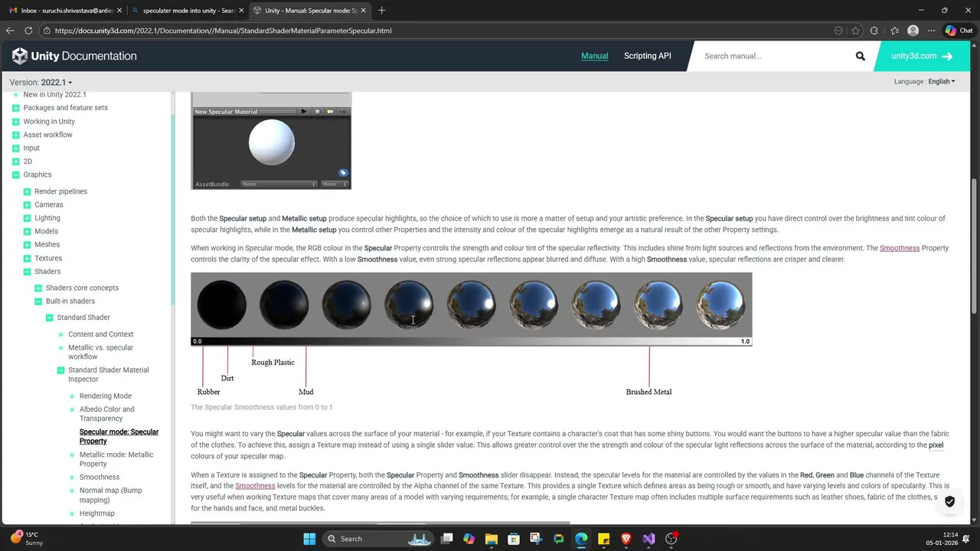Collapse the Standard Shader node
980x551 pixels.
click(x=49, y=318)
